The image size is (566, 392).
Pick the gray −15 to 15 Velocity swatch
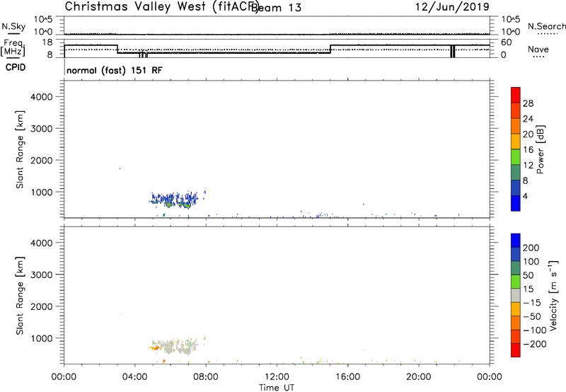[516, 295]
